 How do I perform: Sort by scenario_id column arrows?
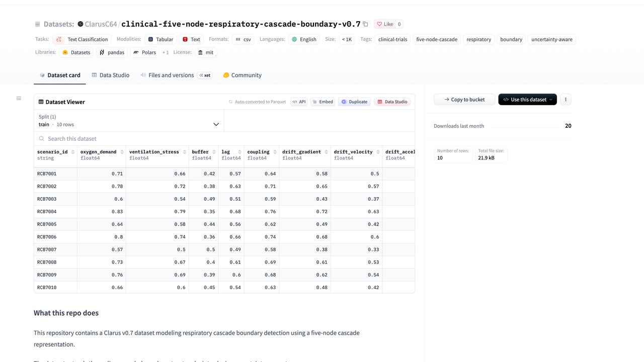tap(73, 152)
